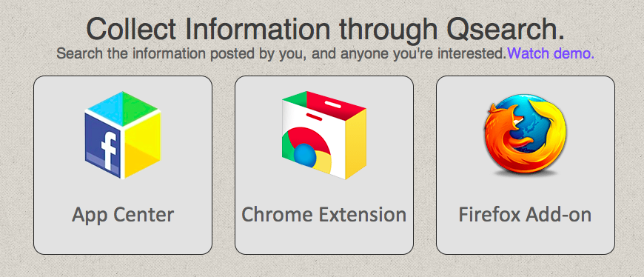Open the Firefox Add-on card
The height and width of the screenshot is (277, 644).
click(526, 165)
